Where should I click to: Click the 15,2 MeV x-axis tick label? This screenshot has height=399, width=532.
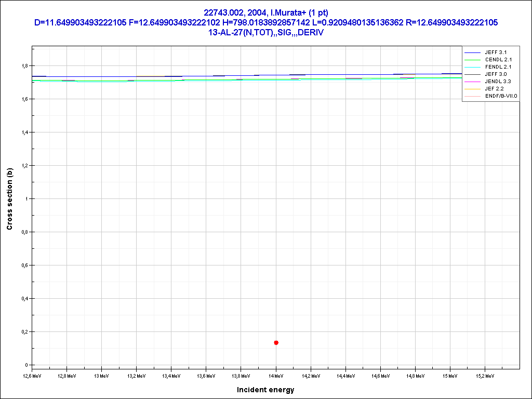pyautogui.click(x=485, y=375)
